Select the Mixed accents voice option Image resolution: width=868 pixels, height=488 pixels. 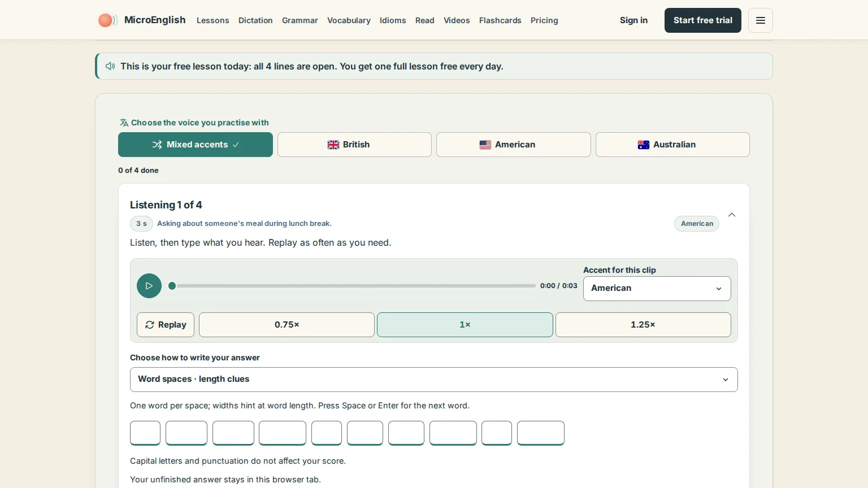196,145
